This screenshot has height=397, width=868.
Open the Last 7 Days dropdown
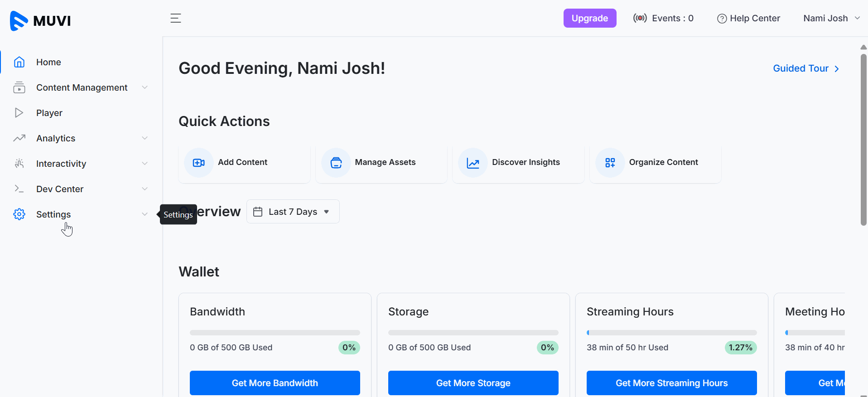pyautogui.click(x=293, y=212)
